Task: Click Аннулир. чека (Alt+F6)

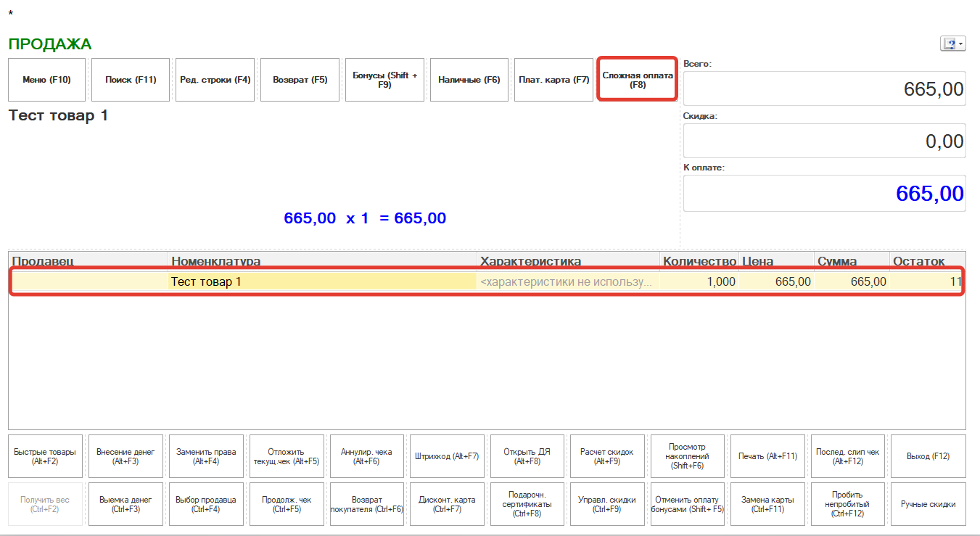Action: click(366, 456)
